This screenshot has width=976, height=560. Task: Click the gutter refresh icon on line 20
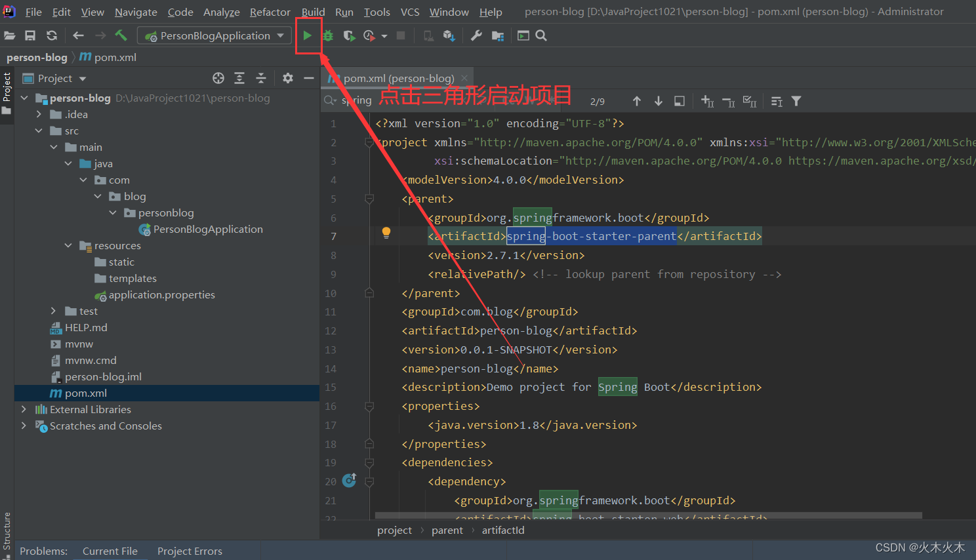click(x=350, y=480)
